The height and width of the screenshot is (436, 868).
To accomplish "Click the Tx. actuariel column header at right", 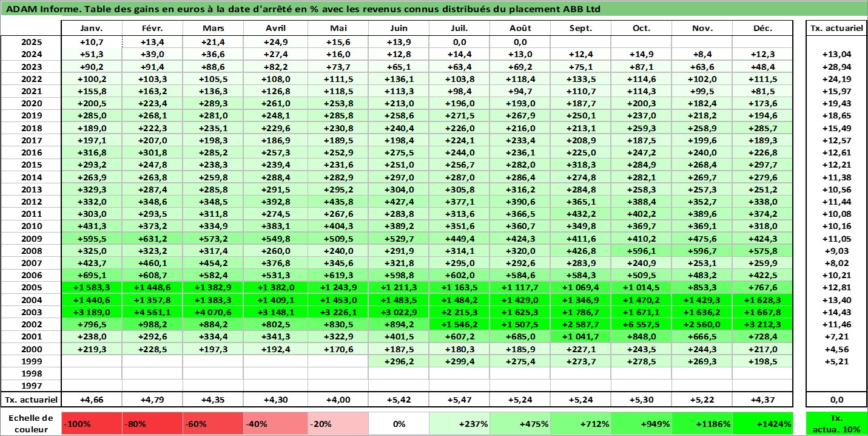I will tap(836, 29).
